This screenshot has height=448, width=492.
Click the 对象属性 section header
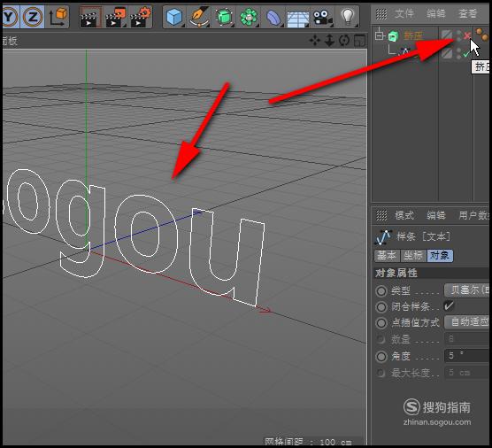(432, 273)
